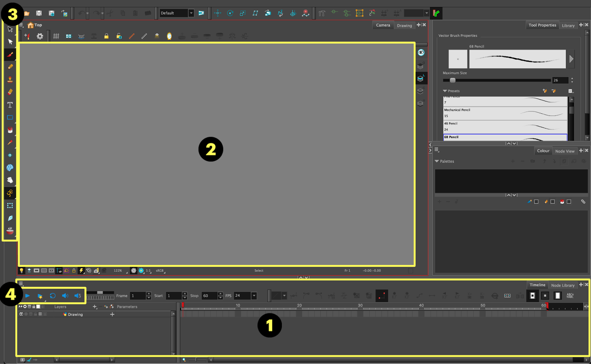
Task: Select the Brush tool in tools toolbar
Action: click(x=10, y=55)
